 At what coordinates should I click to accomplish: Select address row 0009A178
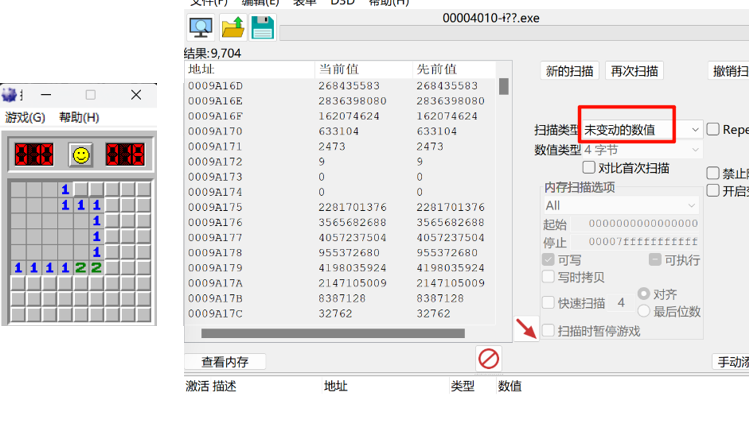(x=340, y=253)
